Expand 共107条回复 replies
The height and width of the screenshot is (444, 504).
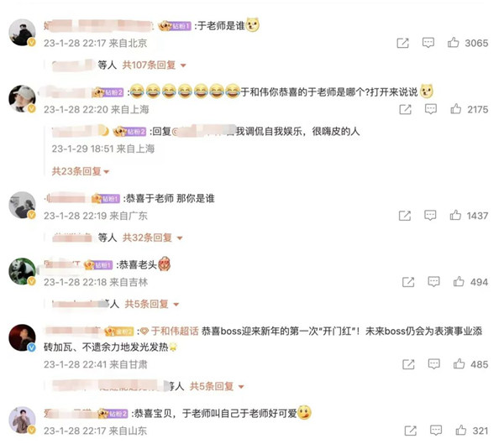point(155,65)
